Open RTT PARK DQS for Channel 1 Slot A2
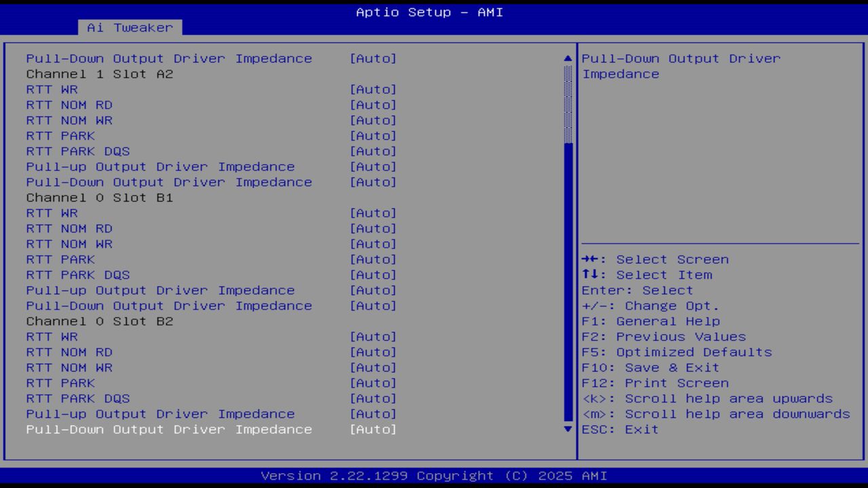This screenshot has height=488, width=868. pyautogui.click(x=77, y=151)
